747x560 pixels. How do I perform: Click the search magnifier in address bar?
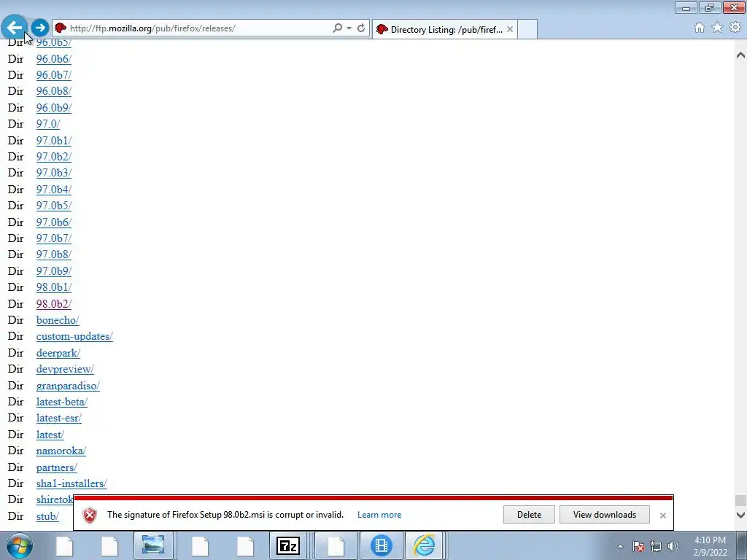pyautogui.click(x=337, y=28)
